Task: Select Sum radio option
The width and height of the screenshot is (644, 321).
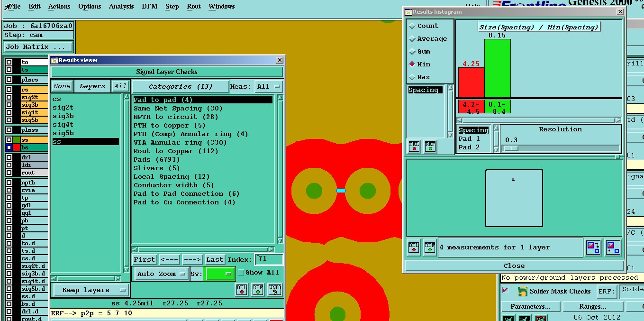Action: [x=412, y=52]
